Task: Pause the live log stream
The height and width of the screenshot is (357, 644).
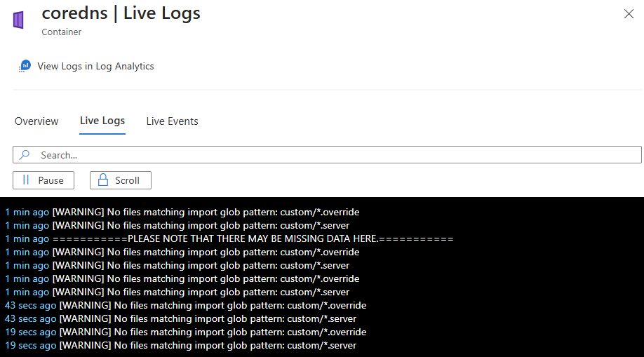Action: pyautogui.click(x=43, y=180)
